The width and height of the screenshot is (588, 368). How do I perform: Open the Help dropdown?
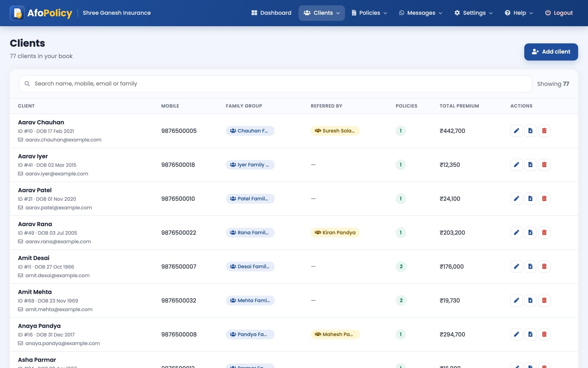click(x=519, y=13)
